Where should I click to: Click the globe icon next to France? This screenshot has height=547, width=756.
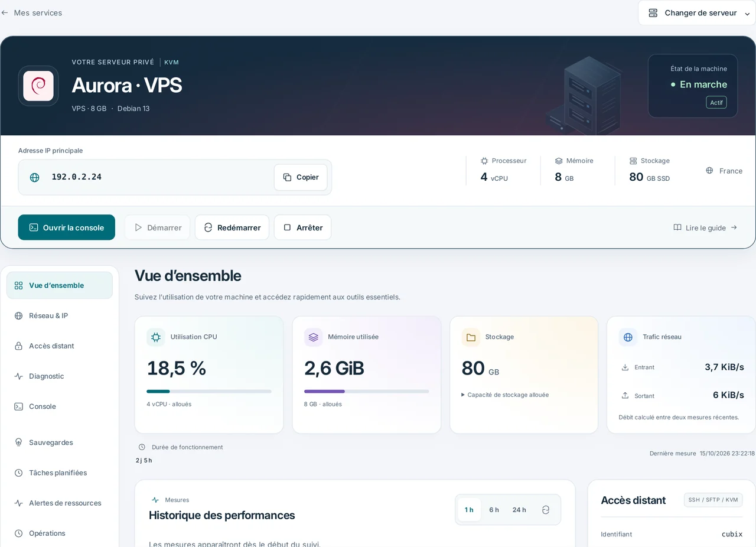[x=709, y=171]
